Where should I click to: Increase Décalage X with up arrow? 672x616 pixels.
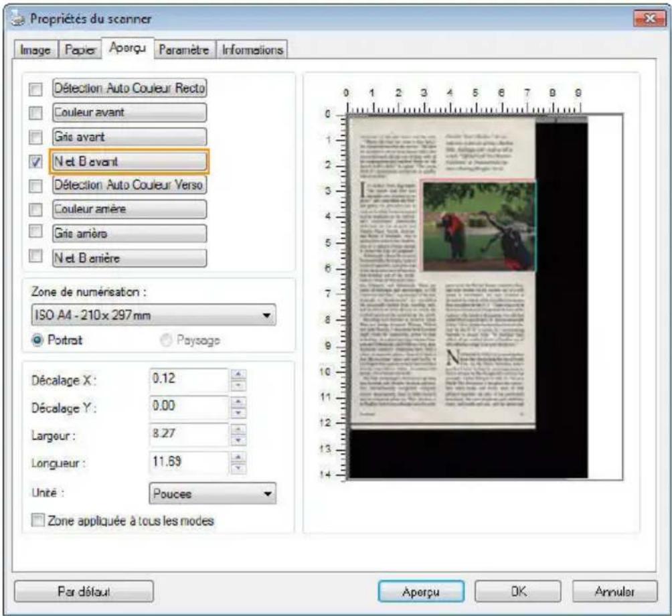tap(238, 374)
